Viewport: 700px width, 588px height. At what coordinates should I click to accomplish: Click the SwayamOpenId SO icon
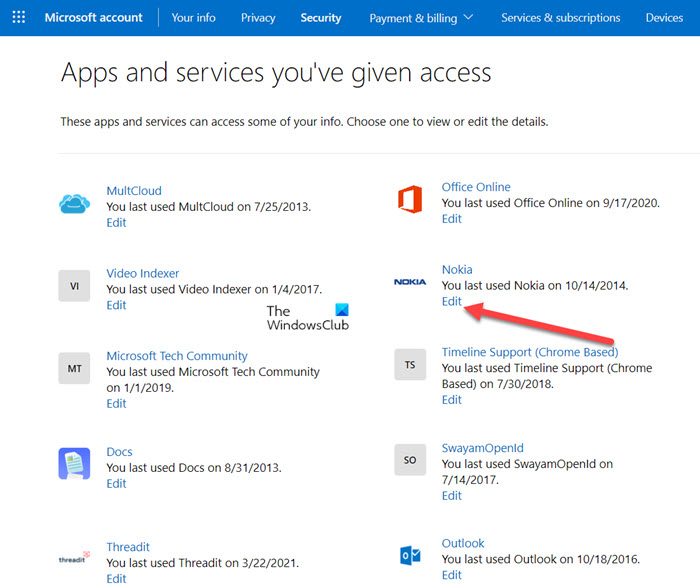point(410,461)
